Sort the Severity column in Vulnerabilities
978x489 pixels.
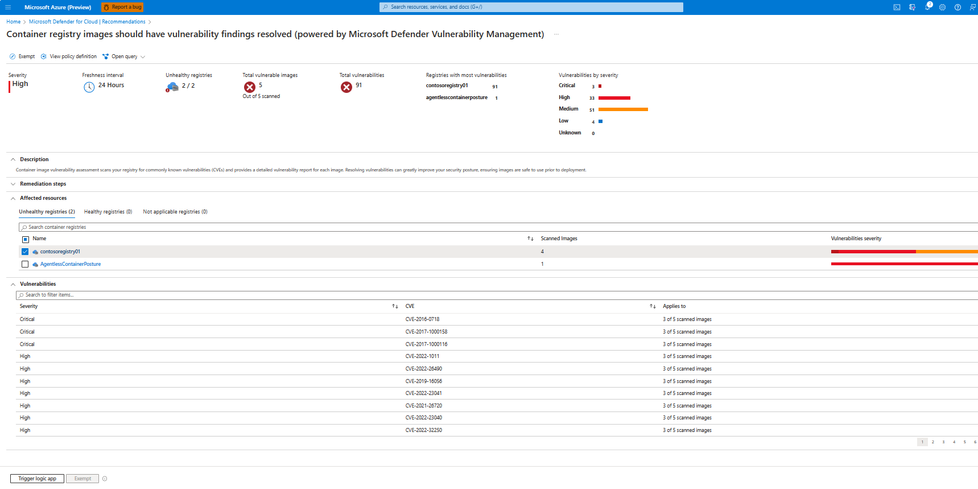395,306
